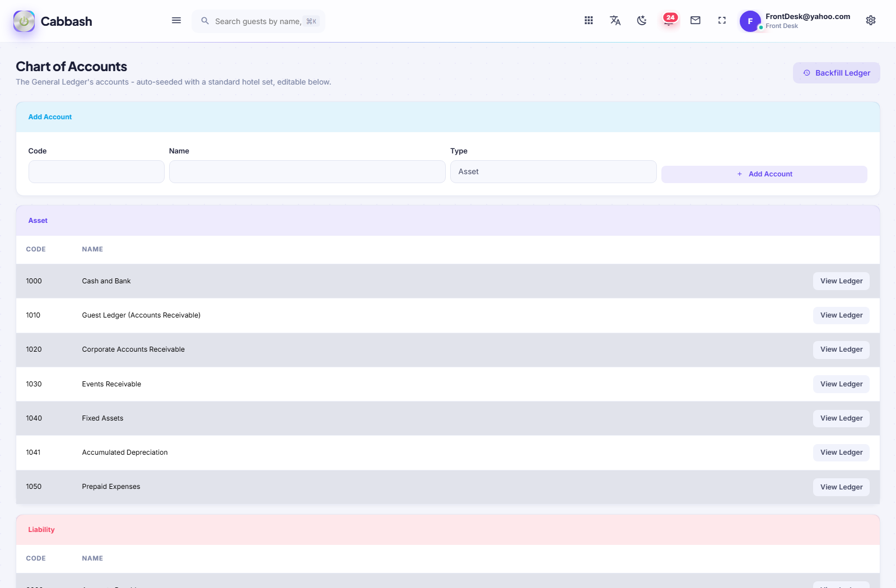Click the Asset table NAME column header
The height and width of the screenshot is (588, 896).
[x=92, y=249]
